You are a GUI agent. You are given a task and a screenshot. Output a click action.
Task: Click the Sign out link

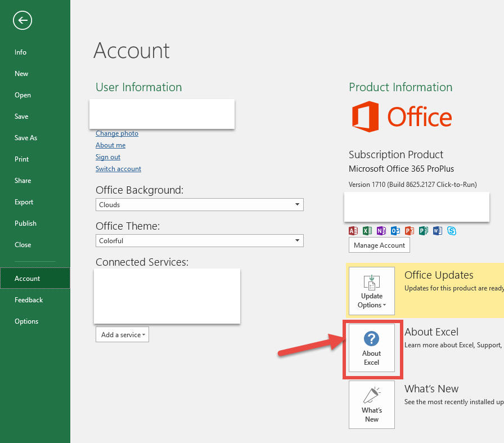108,157
